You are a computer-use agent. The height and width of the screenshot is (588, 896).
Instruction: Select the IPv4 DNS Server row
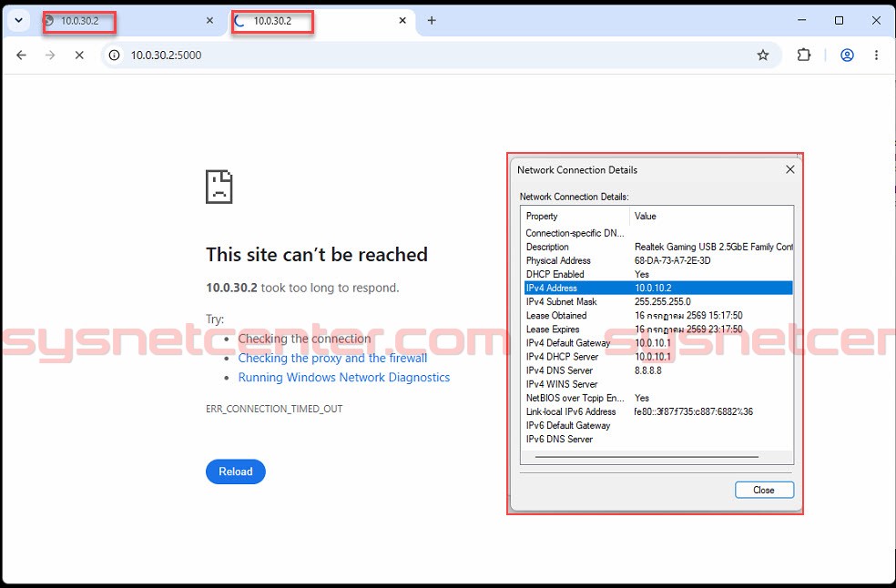[658, 370]
